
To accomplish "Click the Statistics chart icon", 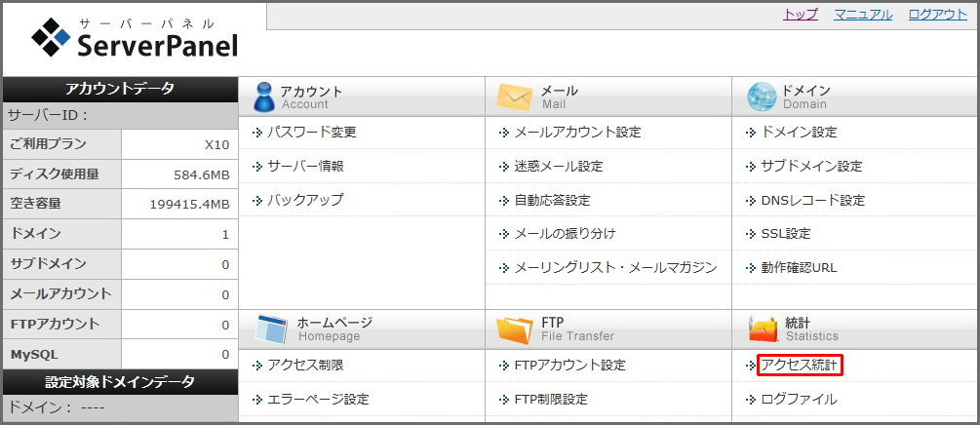I will point(762,329).
